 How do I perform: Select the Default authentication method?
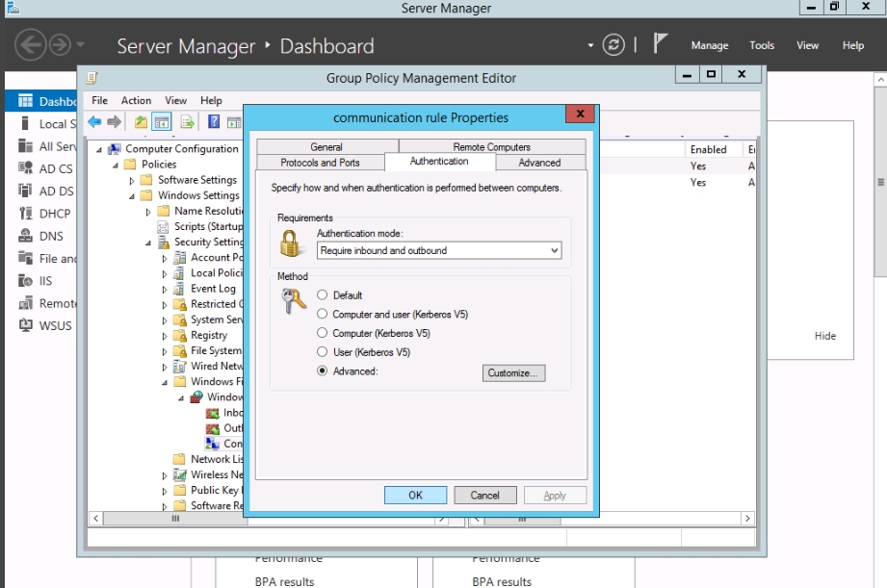(x=323, y=295)
